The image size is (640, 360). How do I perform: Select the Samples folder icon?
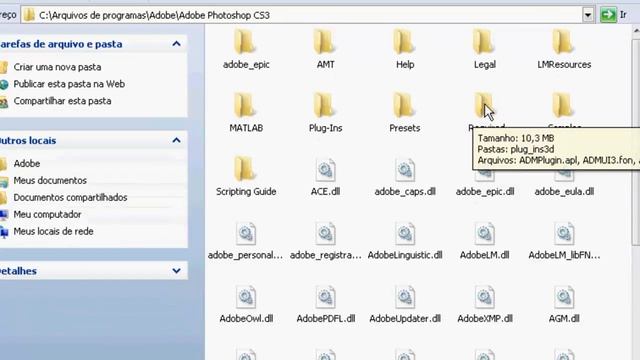click(x=564, y=105)
